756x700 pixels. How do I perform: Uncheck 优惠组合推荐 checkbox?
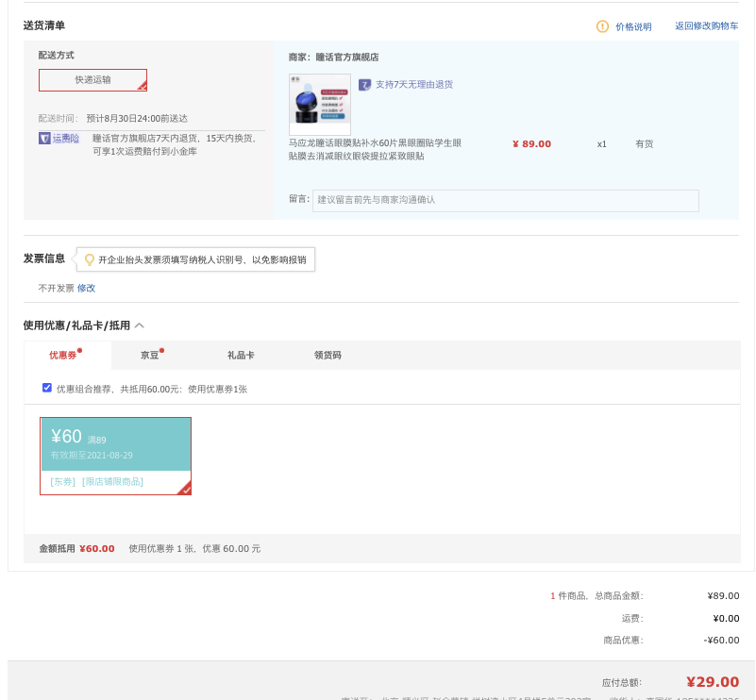coord(47,388)
